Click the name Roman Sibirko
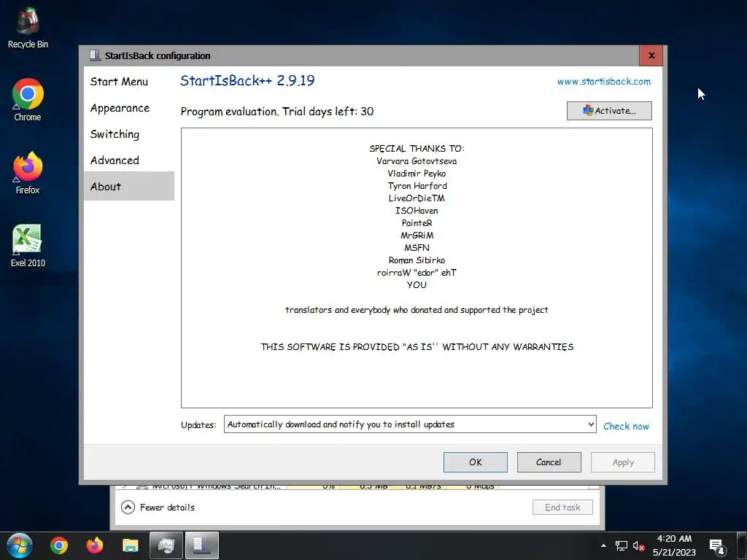Image resolution: width=747 pixels, height=560 pixels. pos(417,260)
